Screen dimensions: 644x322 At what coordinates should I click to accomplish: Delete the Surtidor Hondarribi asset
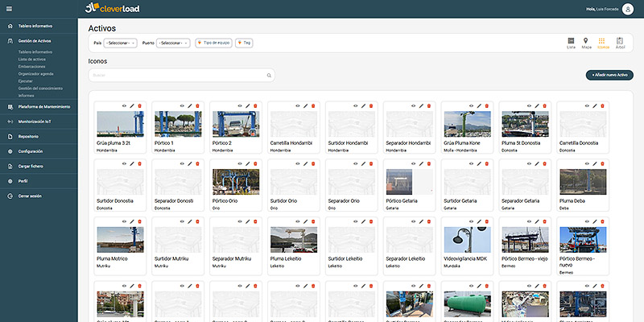(x=371, y=106)
